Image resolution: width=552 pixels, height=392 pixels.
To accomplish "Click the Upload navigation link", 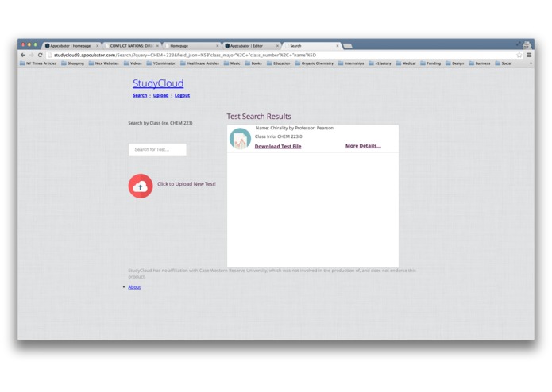I will click(x=161, y=95).
